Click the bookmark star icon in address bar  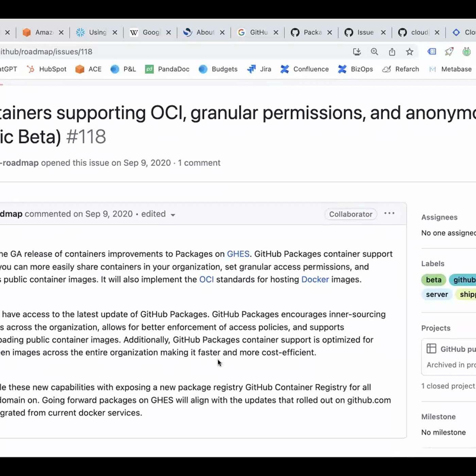[409, 52]
